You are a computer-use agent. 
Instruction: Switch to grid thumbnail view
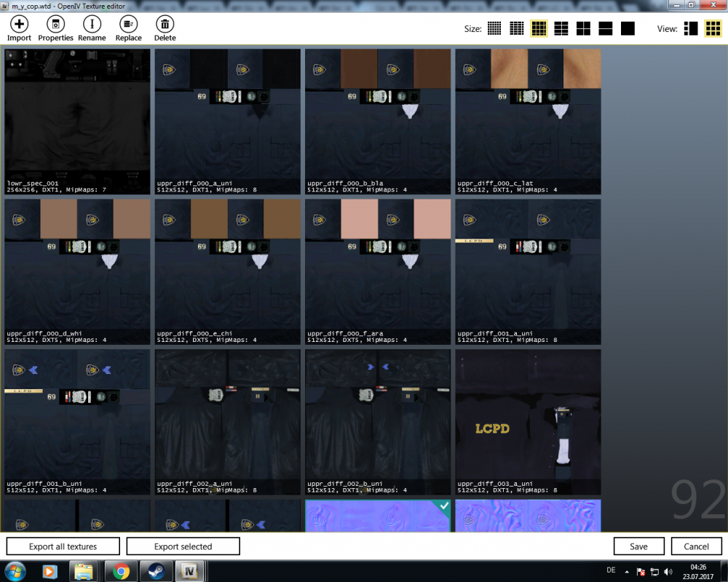pyautogui.click(x=713, y=28)
